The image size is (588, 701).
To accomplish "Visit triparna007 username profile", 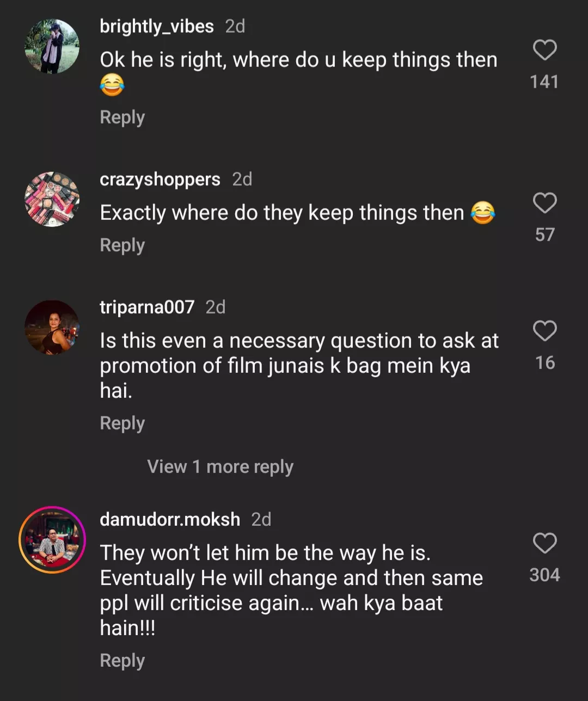I will 147,308.
